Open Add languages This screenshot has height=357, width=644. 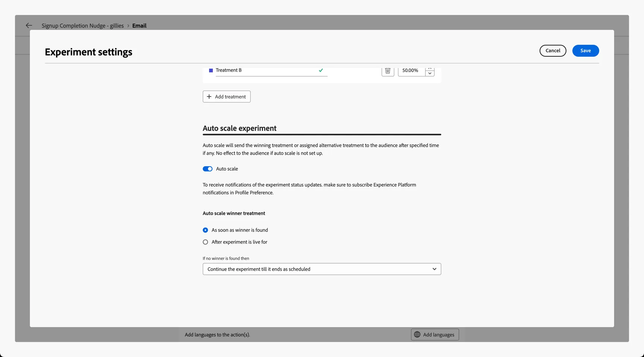[435, 335]
